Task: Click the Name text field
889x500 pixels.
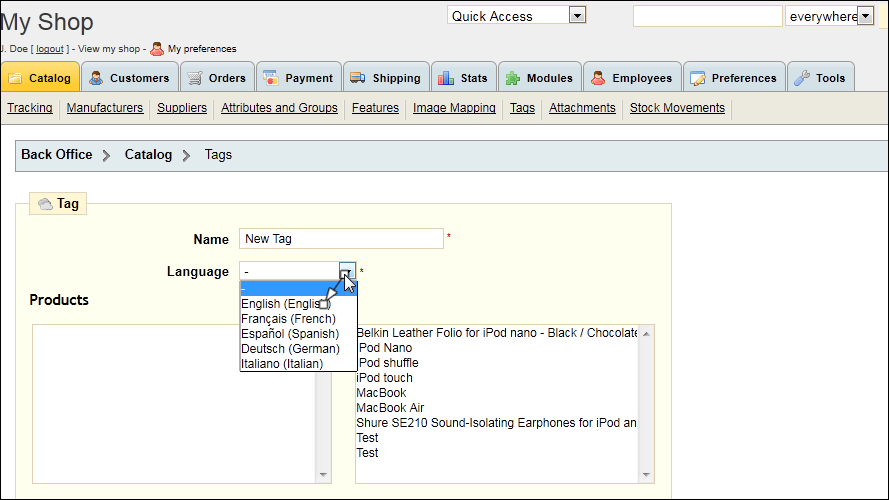Action: coord(341,239)
